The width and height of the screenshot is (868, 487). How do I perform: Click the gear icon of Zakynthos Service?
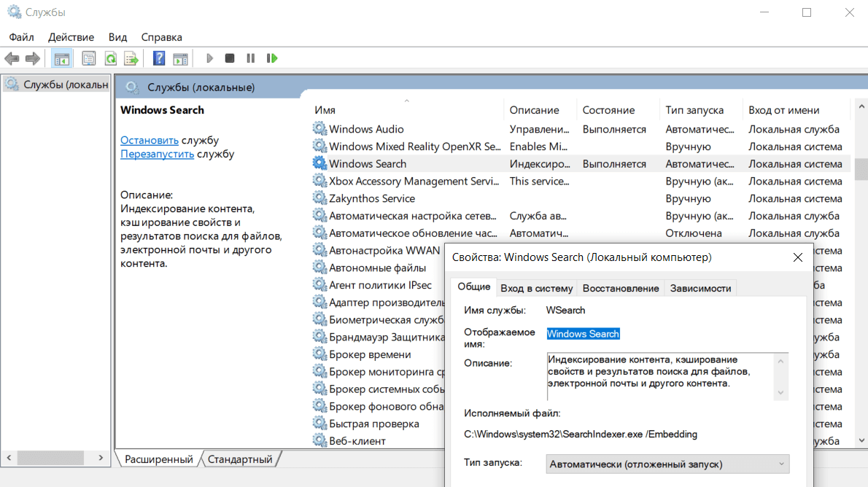(319, 198)
